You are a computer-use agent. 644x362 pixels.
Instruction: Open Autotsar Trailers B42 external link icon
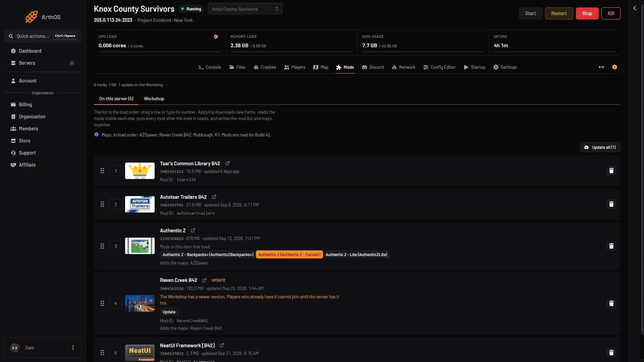coord(214,197)
